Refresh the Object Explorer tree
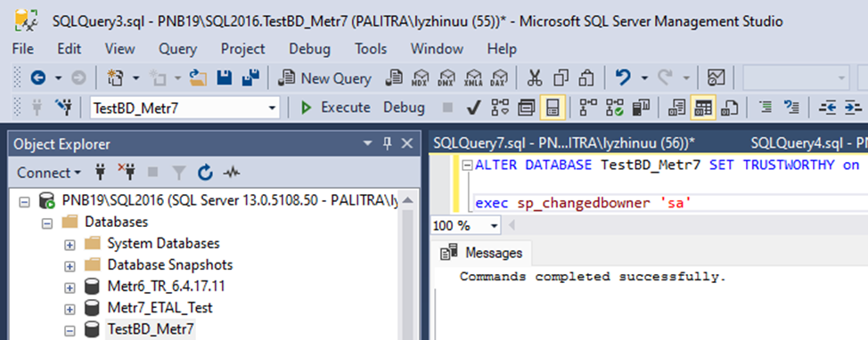Image resolution: width=868 pixels, height=340 pixels. (x=205, y=173)
